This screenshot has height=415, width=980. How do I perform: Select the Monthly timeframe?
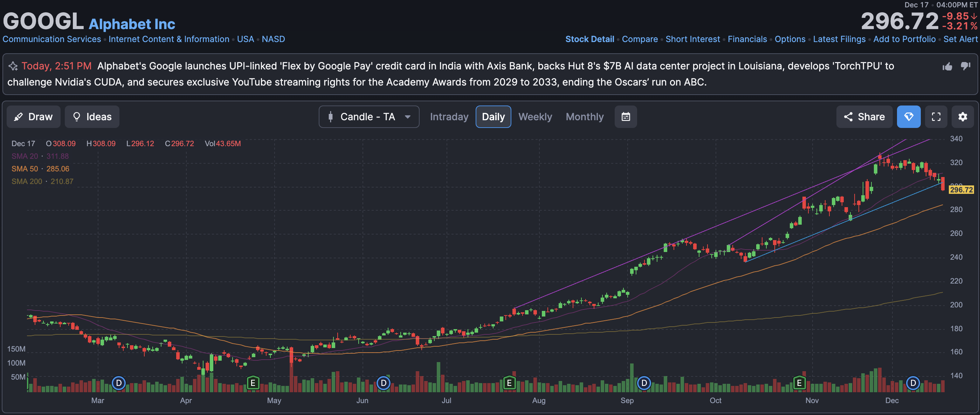(x=584, y=116)
